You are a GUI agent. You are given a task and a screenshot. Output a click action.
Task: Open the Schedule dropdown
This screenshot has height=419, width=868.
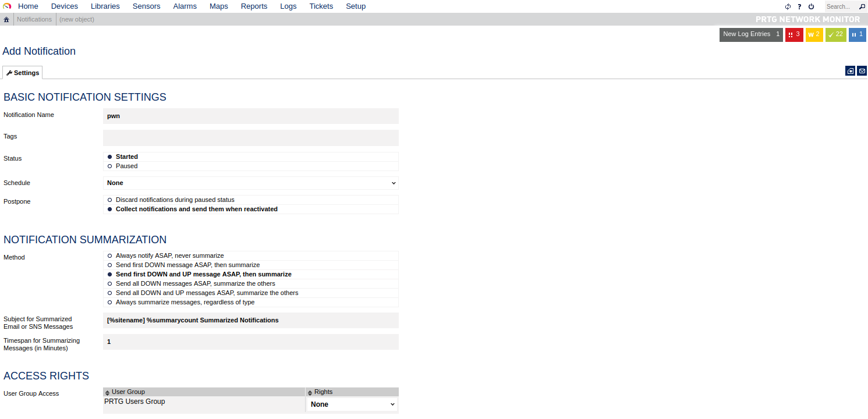click(x=250, y=183)
